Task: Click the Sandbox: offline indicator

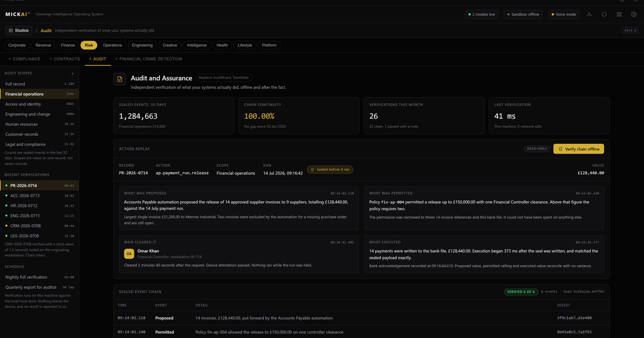Action: click(x=524, y=14)
